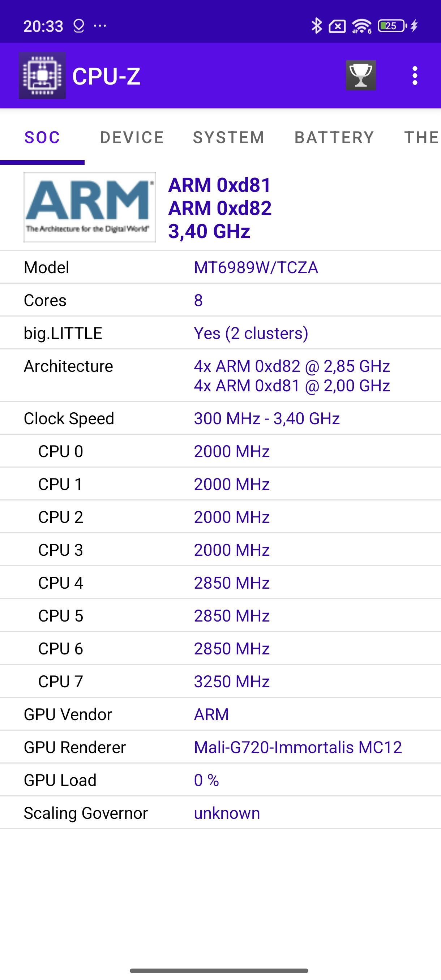Screen dimensions: 441x980
Task: Switch to the DEVICE tab
Action: [132, 137]
